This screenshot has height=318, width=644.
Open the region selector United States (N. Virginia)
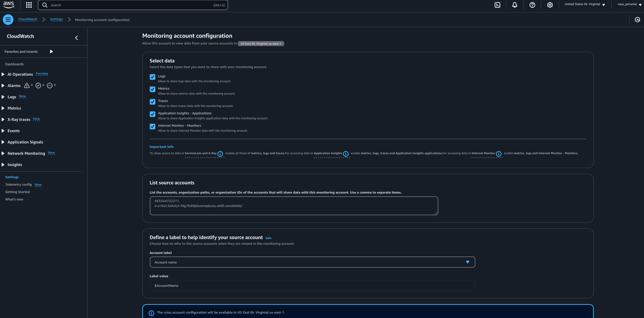pos(585,5)
